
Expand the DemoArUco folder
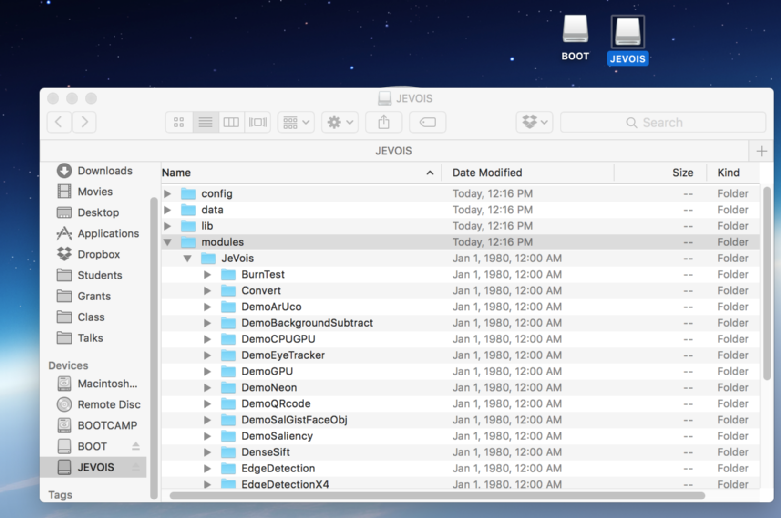tap(208, 307)
